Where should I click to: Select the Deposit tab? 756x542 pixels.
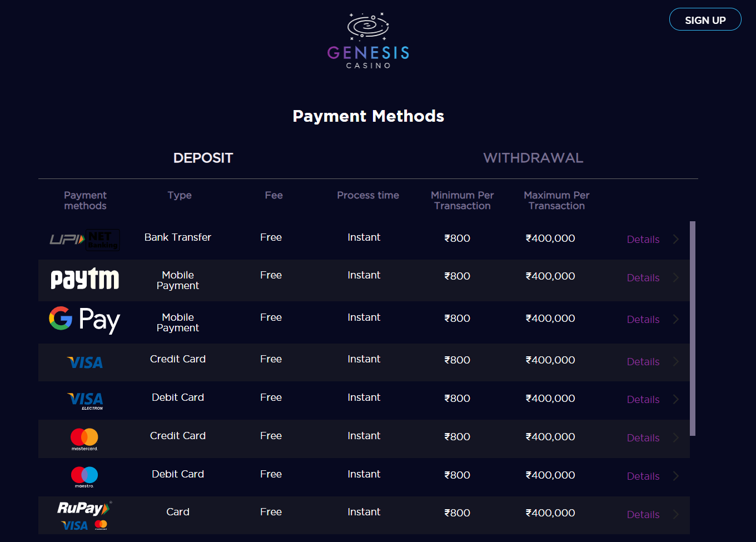point(203,158)
